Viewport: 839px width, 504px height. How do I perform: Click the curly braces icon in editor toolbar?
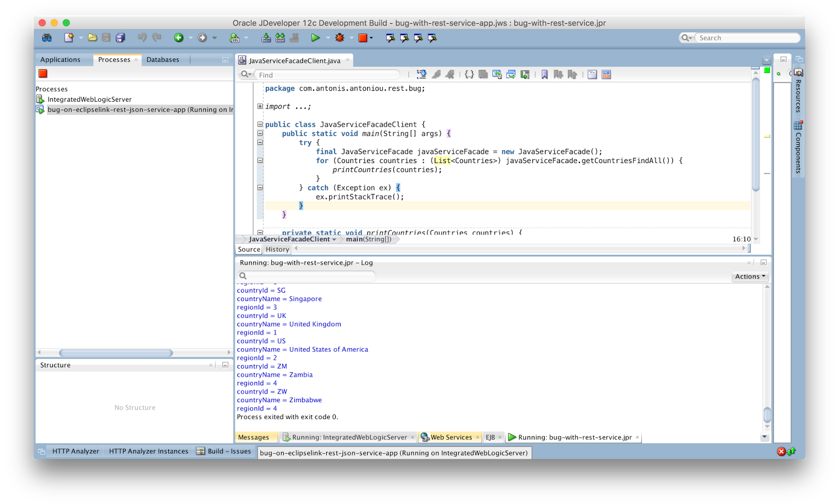(x=469, y=74)
